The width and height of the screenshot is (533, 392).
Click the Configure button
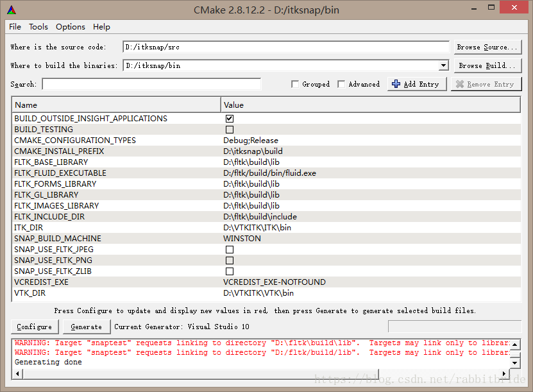(35, 327)
